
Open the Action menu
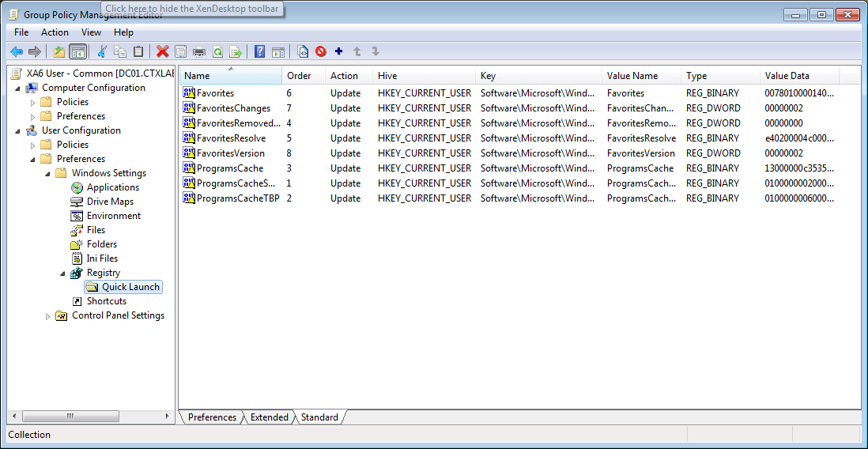(x=55, y=32)
